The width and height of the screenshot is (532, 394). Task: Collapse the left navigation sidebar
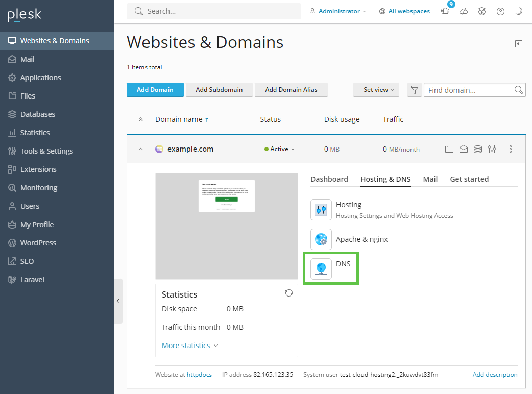point(118,301)
